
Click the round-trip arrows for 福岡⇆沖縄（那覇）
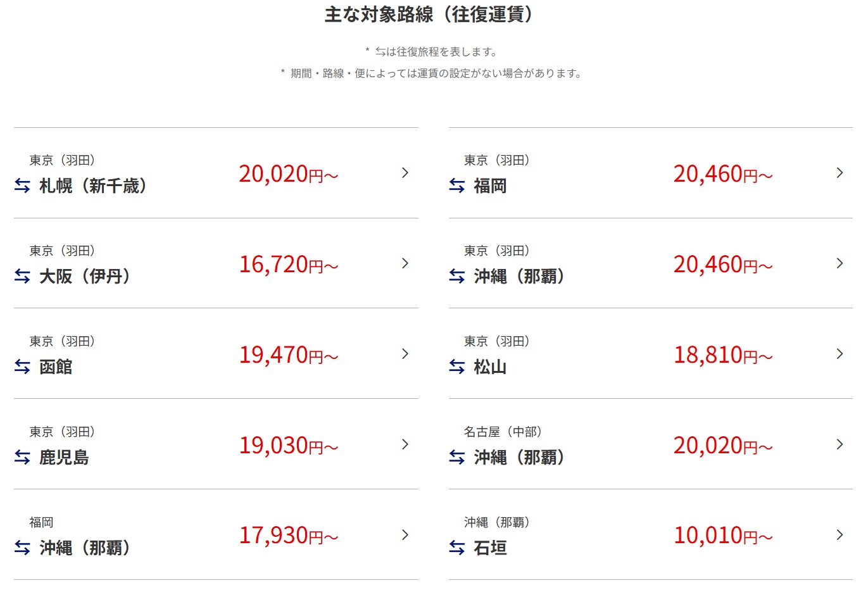point(20,548)
